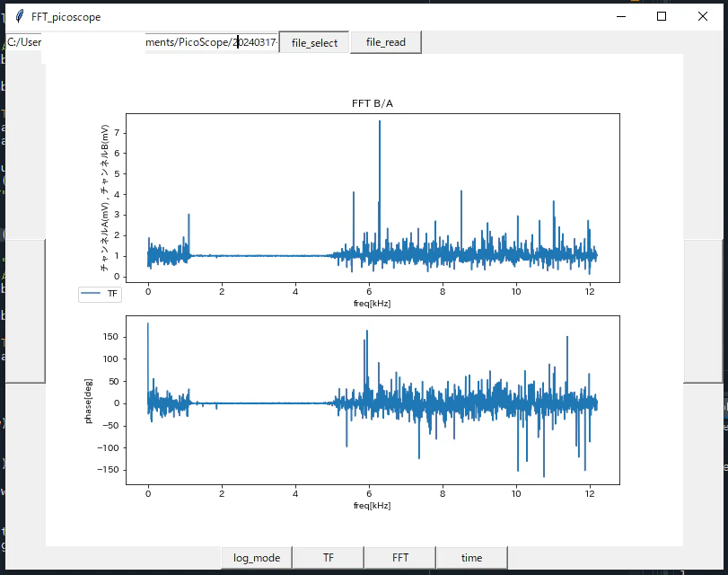Click the file_select button

[314, 43]
